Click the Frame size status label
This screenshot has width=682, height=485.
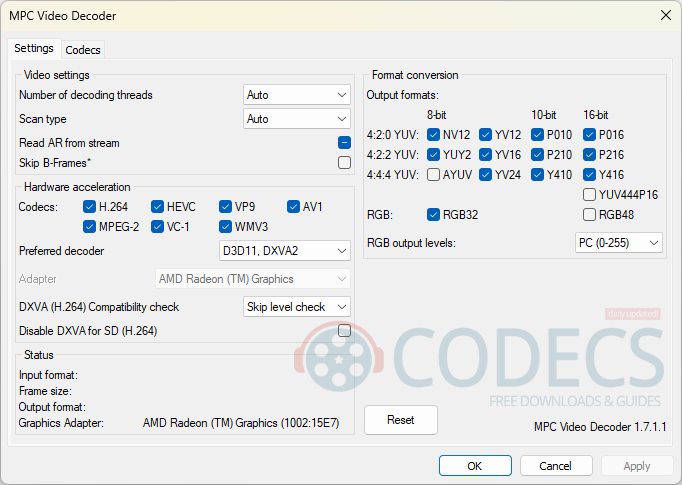pos(45,391)
